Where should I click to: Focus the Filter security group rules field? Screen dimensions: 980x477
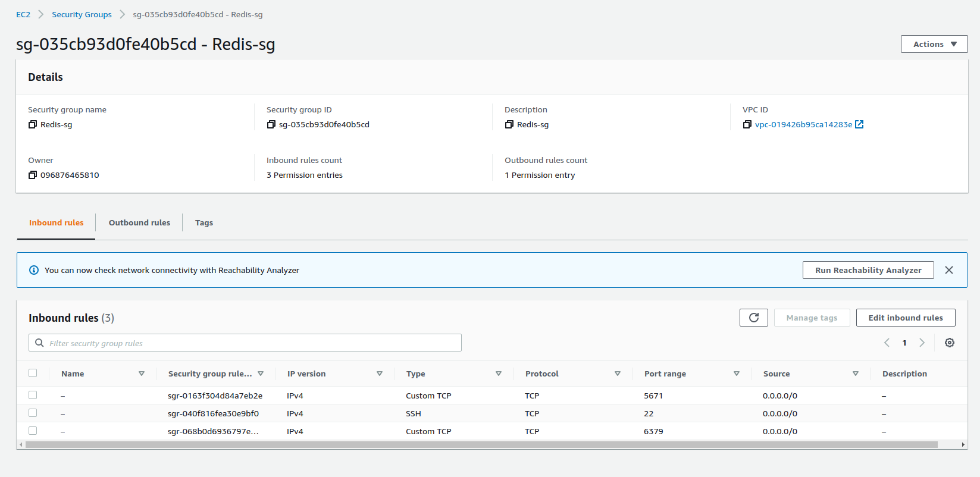[245, 343]
